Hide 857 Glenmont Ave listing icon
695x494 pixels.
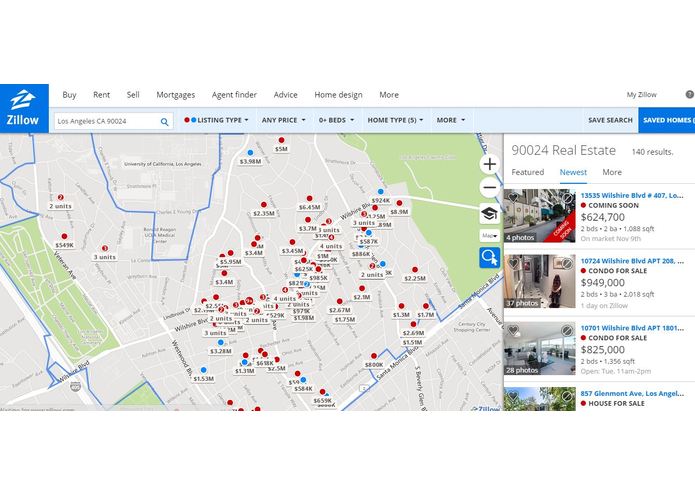(567, 396)
